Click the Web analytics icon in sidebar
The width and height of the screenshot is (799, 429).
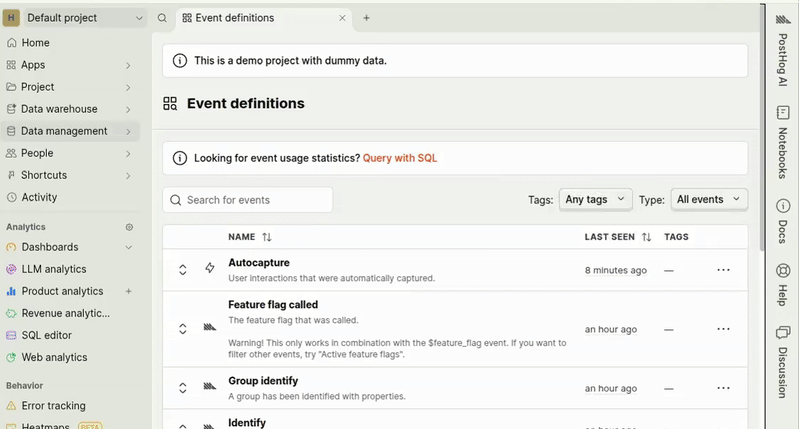tap(11, 357)
